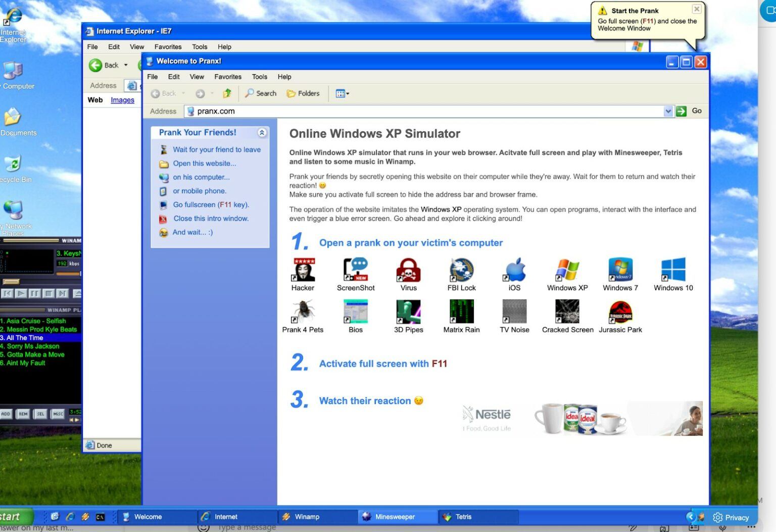
Task: Click the Folders toolbar button
Action: click(303, 93)
